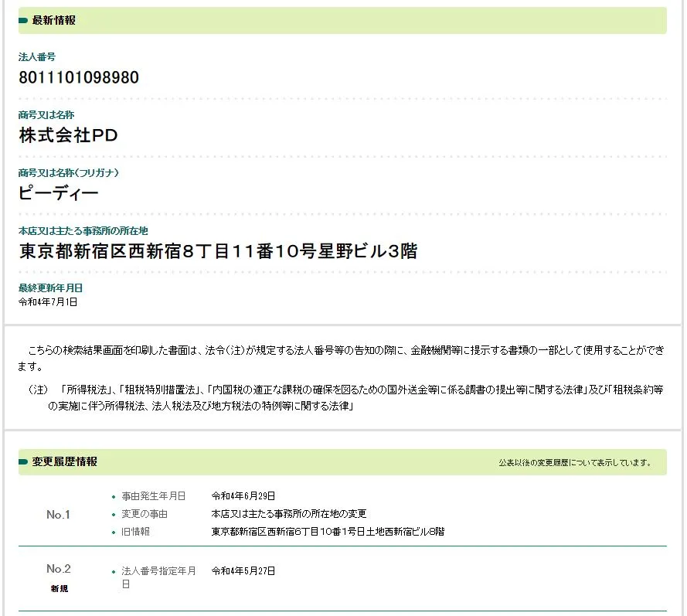Click the company name 株式会社PD

click(68, 135)
